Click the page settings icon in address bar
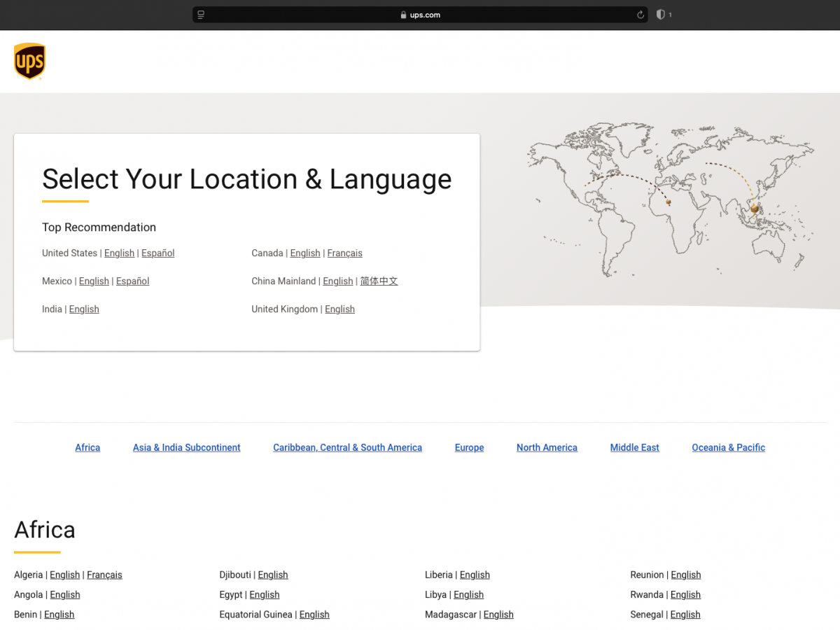 pyautogui.click(x=201, y=15)
